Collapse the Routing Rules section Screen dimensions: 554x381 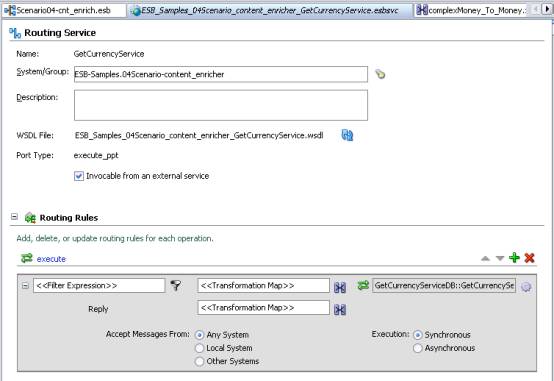(14, 216)
